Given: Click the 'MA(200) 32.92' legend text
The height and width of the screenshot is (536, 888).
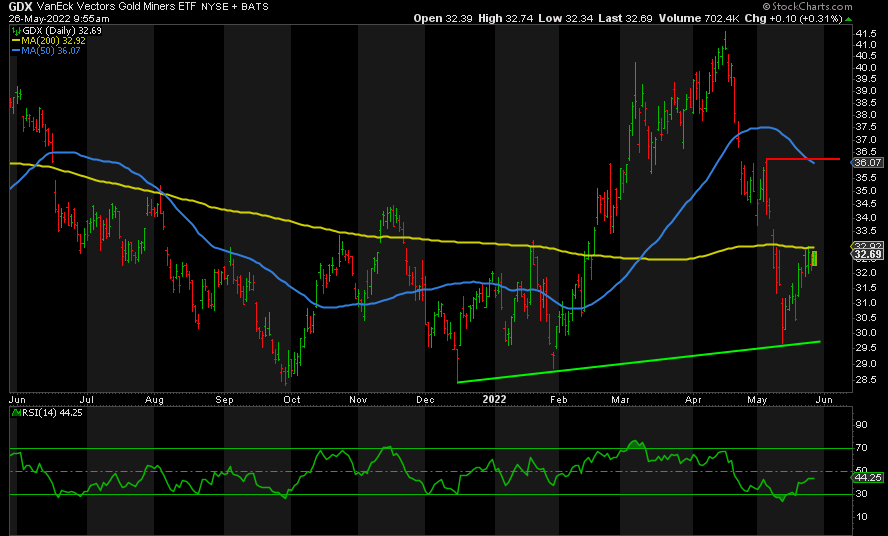Looking at the screenshot, I should [53, 41].
